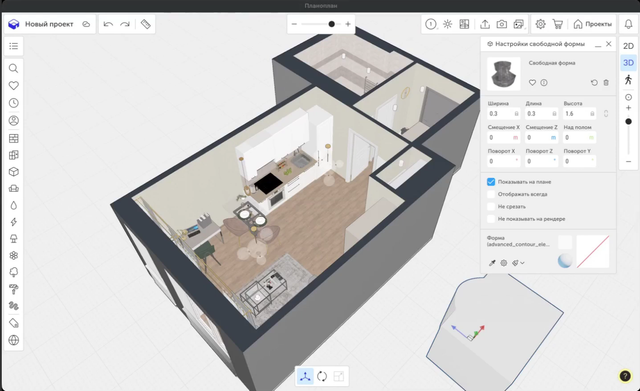Click the Новый проект title

(49, 24)
